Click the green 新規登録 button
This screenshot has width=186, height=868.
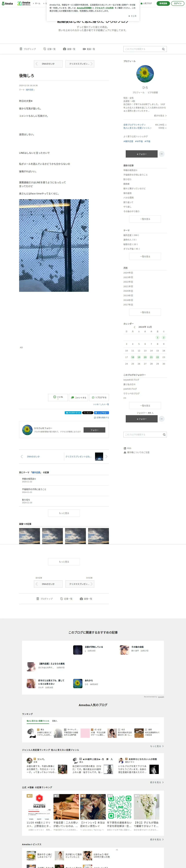click(163, 3)
